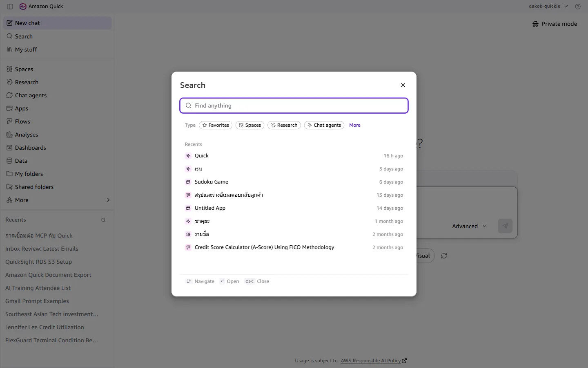Open the Analyses sidebar item
The width and height of the screenshot is (588, 368).
57,135
